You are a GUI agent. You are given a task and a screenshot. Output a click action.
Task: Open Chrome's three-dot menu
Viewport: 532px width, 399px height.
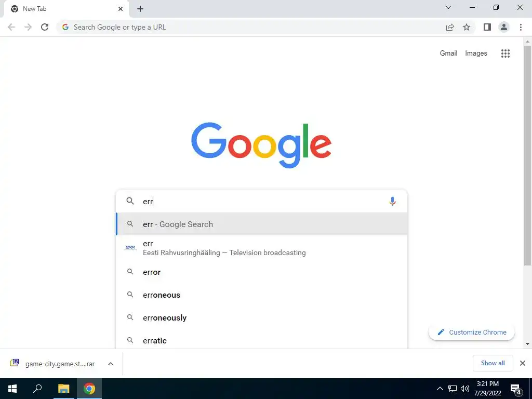coord(521,27)
